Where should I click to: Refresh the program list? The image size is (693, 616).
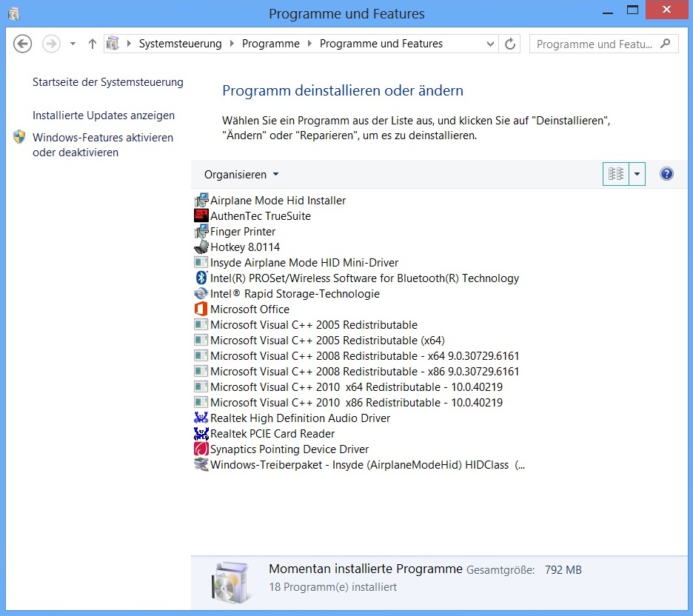(509, 44)
